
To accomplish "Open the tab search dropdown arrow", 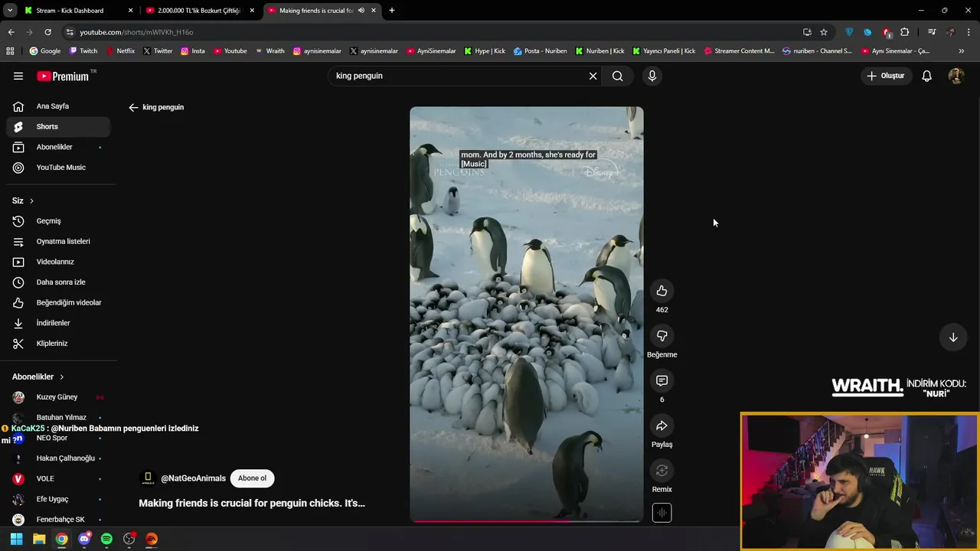I will (x=10, y=11).
